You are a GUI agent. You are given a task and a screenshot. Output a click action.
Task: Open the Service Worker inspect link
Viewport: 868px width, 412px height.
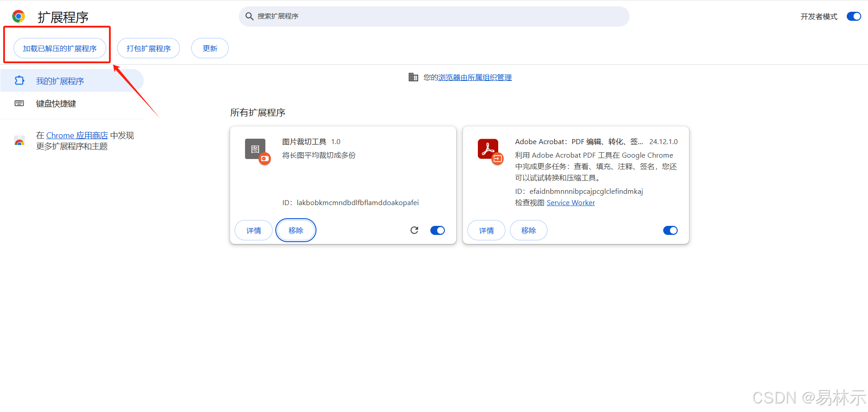pos(571,203)
